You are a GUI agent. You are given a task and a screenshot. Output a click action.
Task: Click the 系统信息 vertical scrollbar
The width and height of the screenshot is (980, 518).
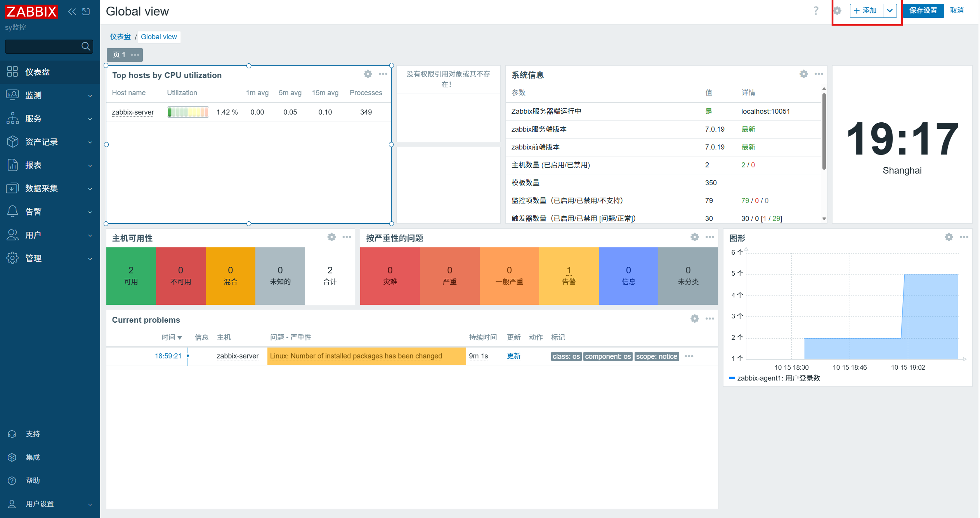click(824, 132)
